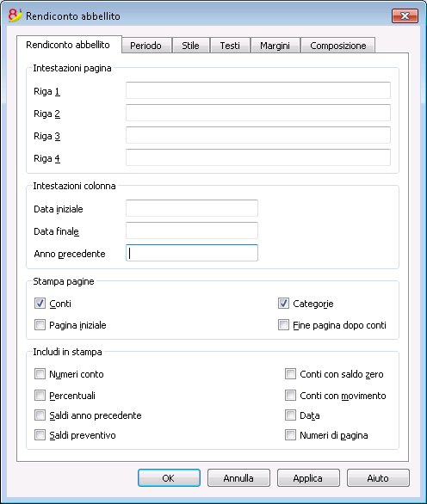Disable the Categorie checkbox
Viewport: 427px width, 504px height.
pyautogui.click(x=283, y=304)
